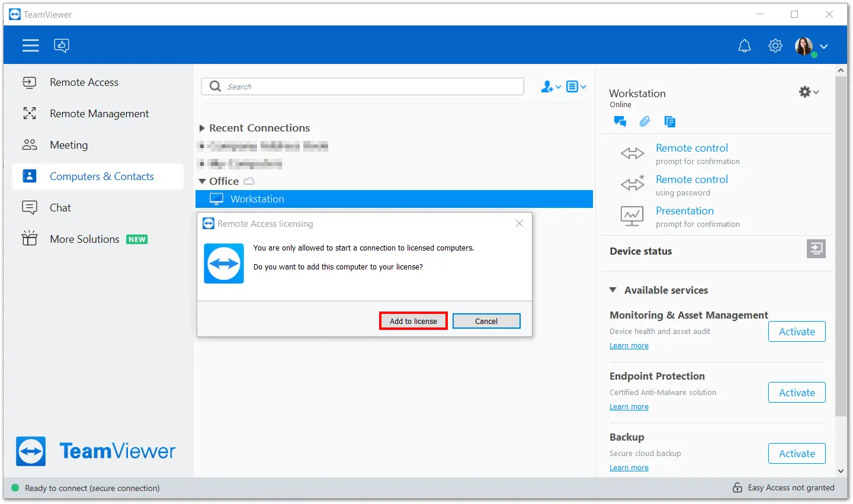Open the notifications bell
This screenshot has height=504, width=853.
(x=745, y=46)
